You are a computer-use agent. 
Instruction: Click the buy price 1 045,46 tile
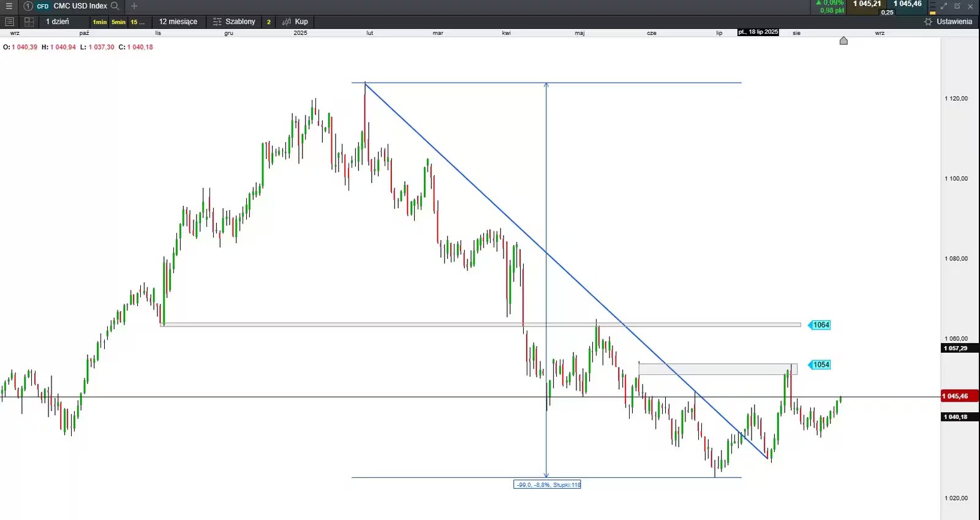pos(907,4)
